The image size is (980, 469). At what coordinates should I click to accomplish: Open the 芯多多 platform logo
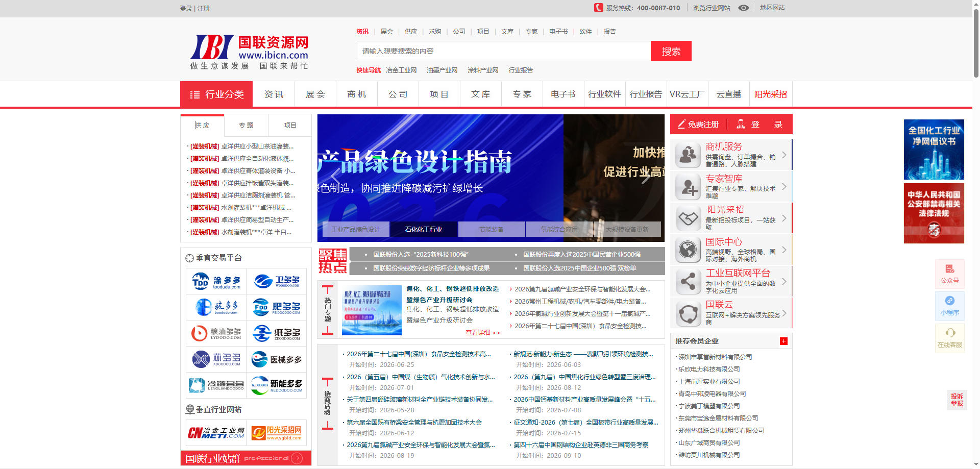click(216, 360)
